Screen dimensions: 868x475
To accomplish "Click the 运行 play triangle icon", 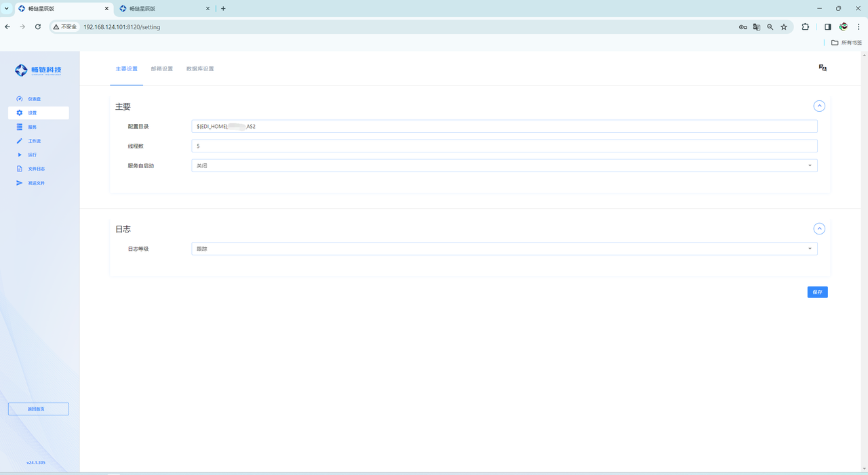I will [x=20, y=155].
